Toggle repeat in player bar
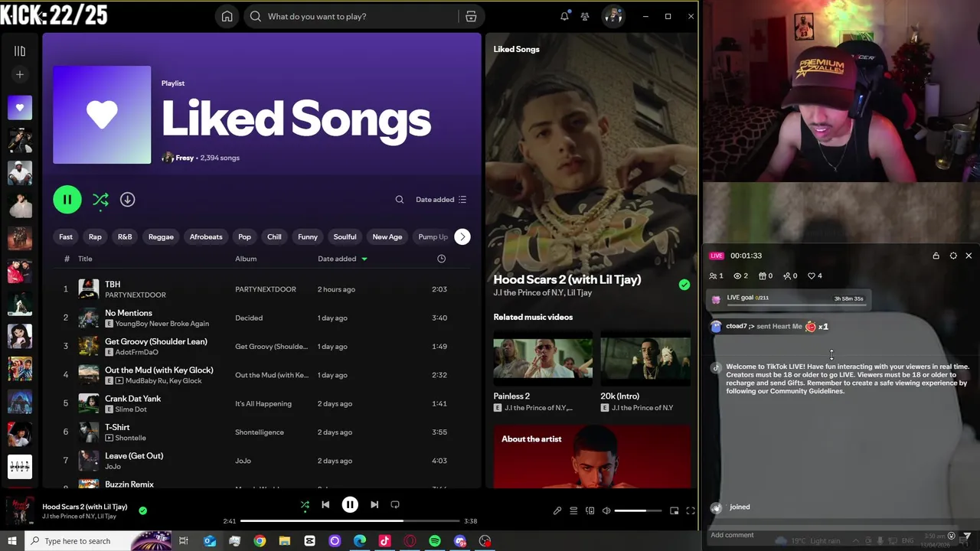Viewport: 980px width, 551px height. (395, 505)
